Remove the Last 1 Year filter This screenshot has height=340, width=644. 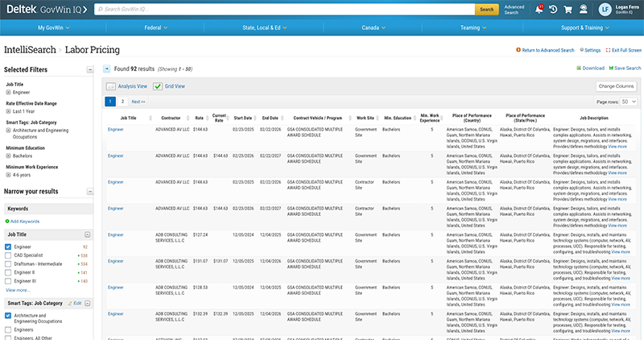pos(8,113)
